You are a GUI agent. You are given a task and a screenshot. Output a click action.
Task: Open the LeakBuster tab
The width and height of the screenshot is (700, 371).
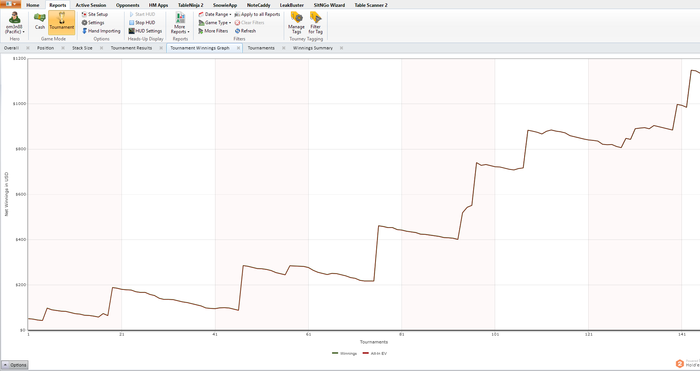click(x=292, y=5)
